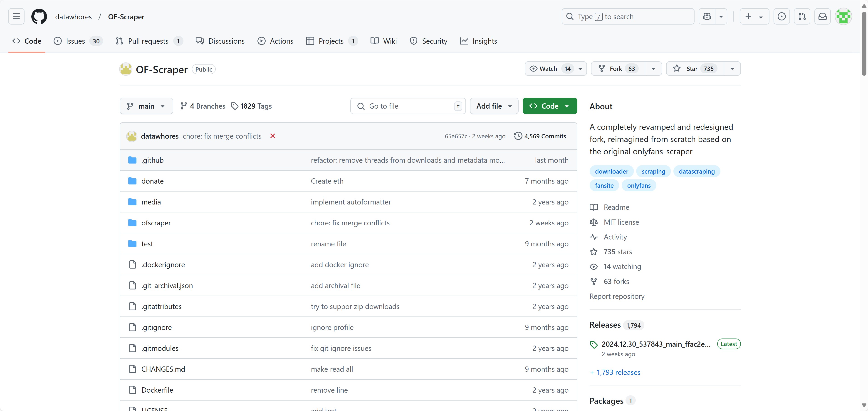Open 'implement autoformatter' commit message

(351, 202)
